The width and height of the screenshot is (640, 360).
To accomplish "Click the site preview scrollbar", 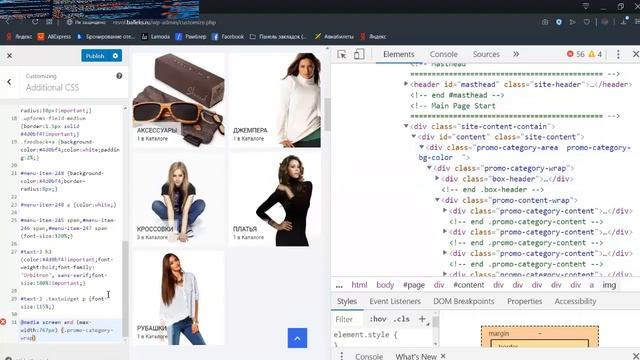I will pyautogui.click(x=327, y=114).
